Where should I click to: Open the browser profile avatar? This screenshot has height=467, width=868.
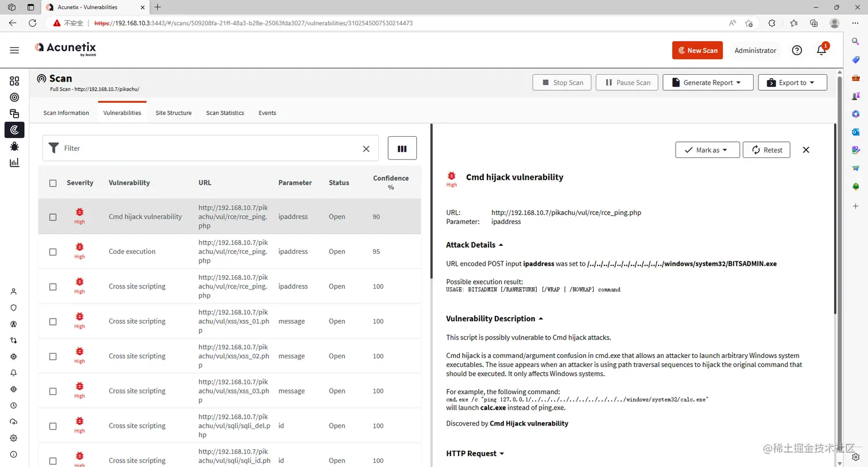pos(835,23)
